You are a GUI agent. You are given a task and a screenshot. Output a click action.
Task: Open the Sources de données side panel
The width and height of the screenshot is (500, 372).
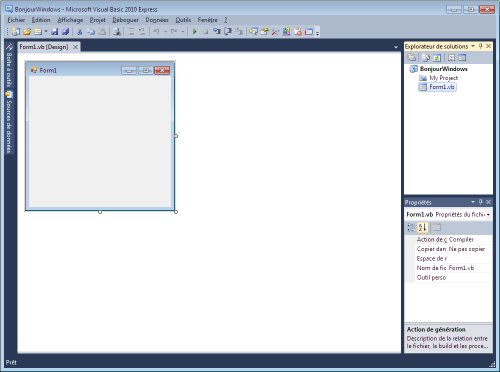[x=9, y=122]
